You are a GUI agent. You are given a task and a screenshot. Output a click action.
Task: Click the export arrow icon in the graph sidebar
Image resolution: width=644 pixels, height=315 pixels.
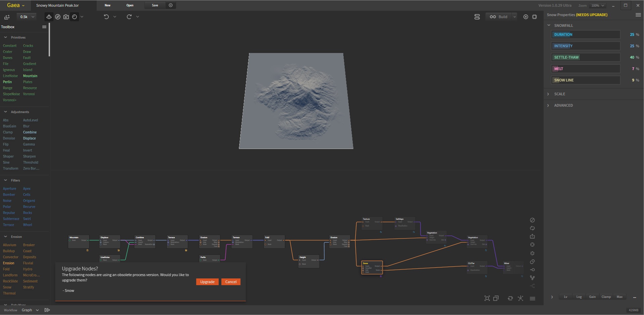(x=532, y=236)
